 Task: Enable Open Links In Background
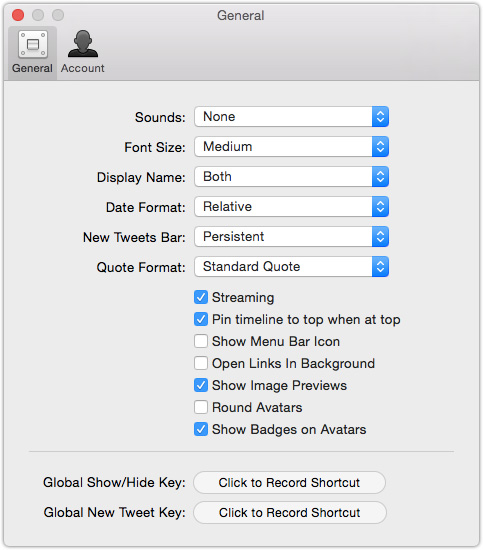(201, 363)
